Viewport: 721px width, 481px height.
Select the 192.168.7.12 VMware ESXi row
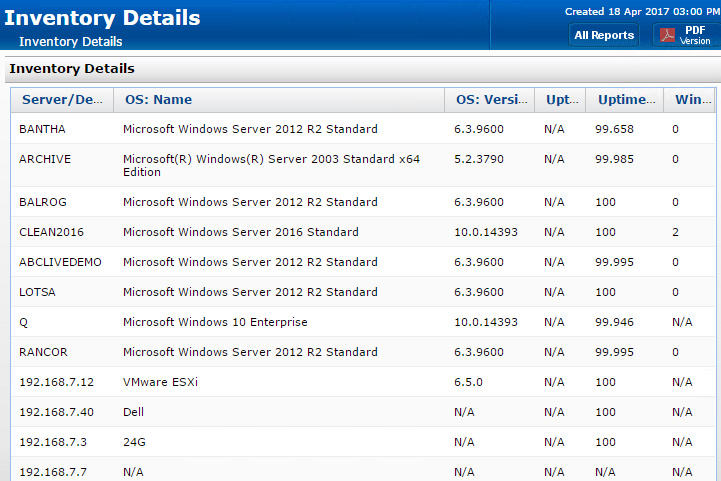pyautogui.click(x=56, y=382)
